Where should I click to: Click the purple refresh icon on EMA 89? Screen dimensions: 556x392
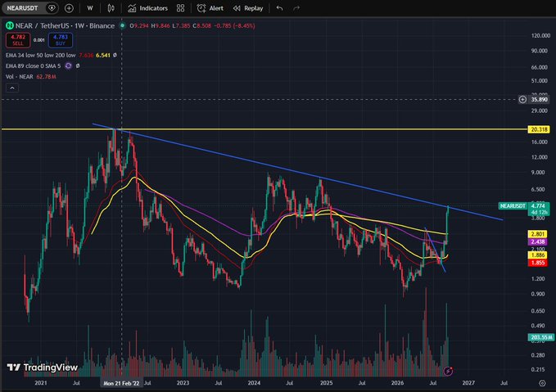point(69,66)
